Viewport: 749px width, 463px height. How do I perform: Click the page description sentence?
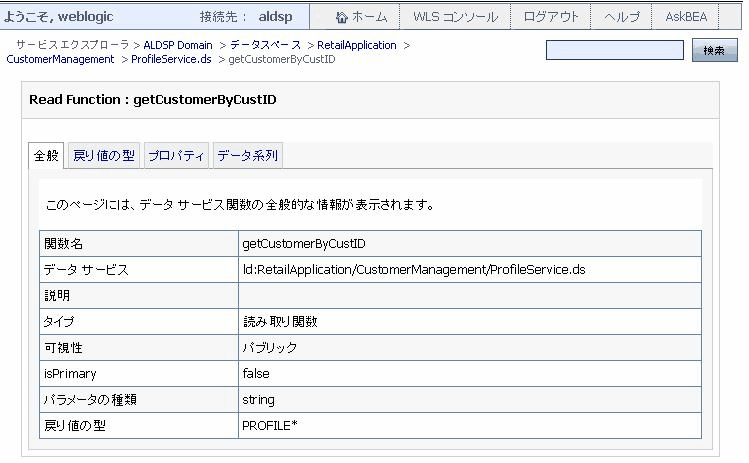[240, 205]
